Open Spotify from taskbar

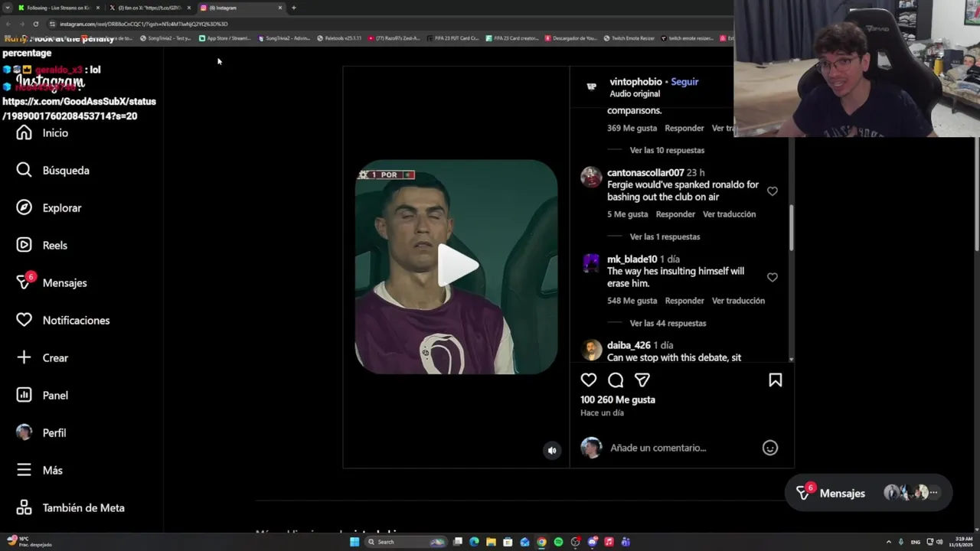click(x=558, y=542)
